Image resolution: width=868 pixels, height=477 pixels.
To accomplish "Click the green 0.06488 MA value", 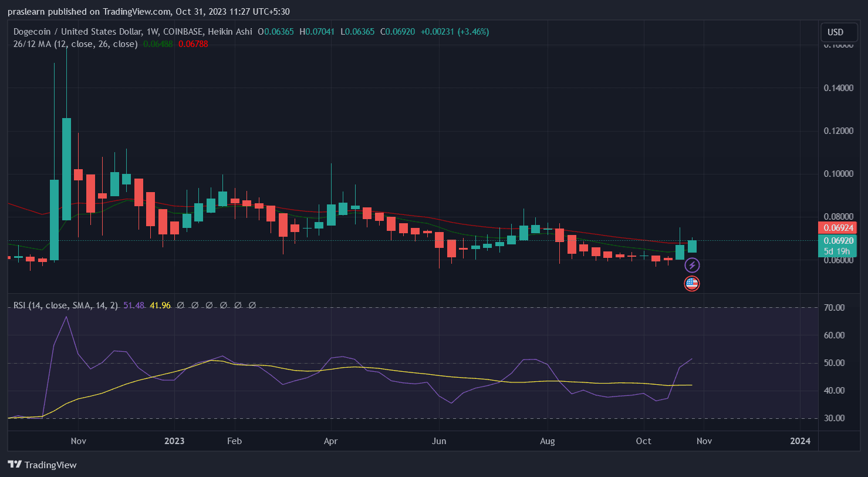I will [x=158, y=43].
